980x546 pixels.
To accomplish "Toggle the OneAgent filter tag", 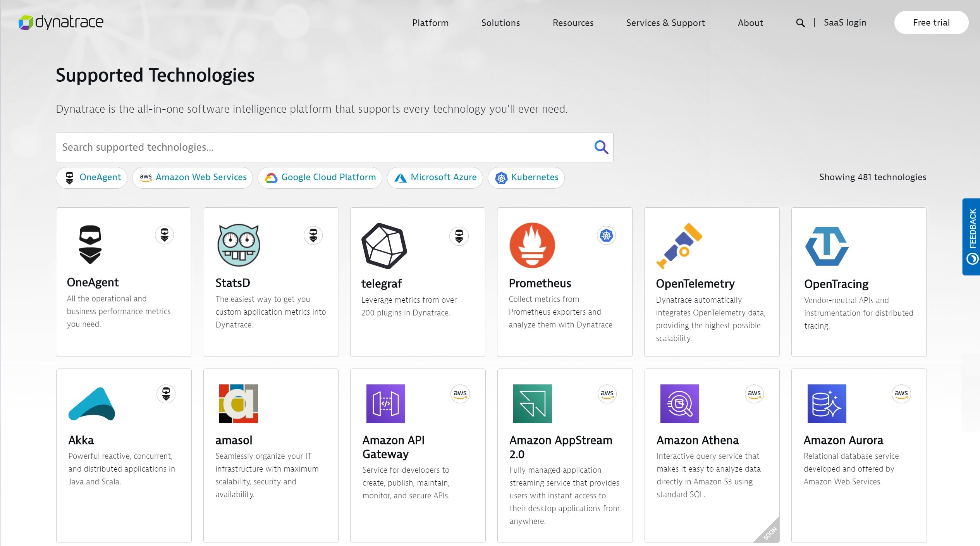I will [92, 177].
